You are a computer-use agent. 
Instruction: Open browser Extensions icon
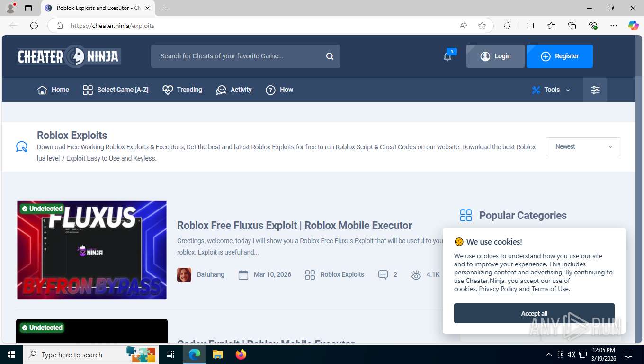pos(507,26)
